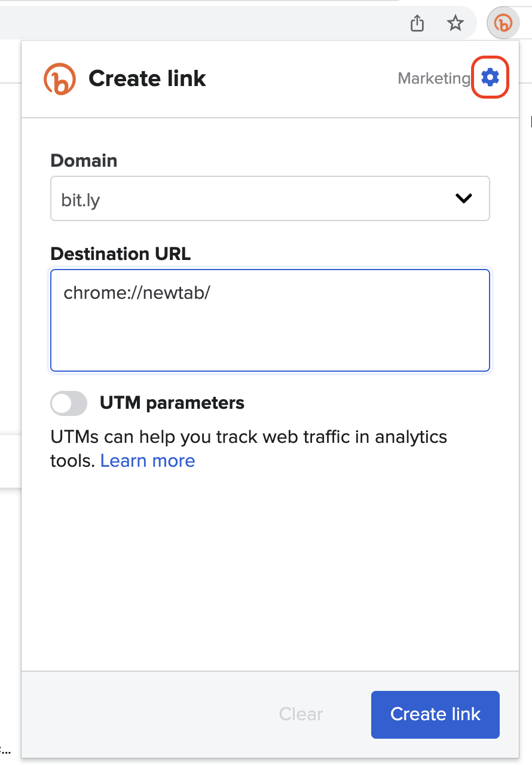This screenshot has height=765, width=532.
Task: Open Bitly extension settings via gear icon
Action: coord(490,77)
